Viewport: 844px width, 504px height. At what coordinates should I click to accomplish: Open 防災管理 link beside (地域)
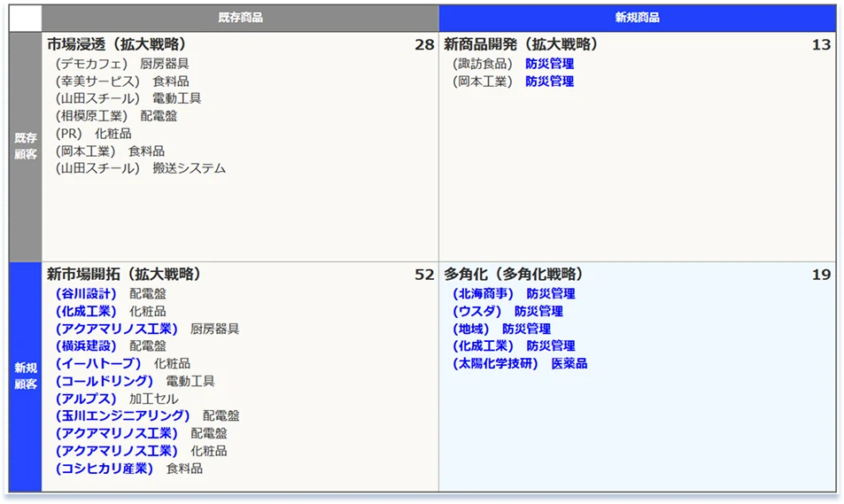click(526, 329)
